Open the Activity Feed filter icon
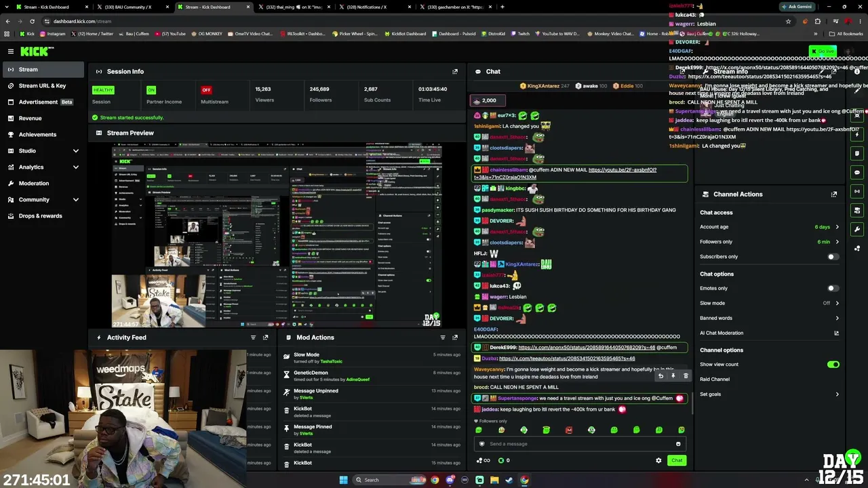The height and width of the screenshot is (488, 868). (x=253, y=338)
